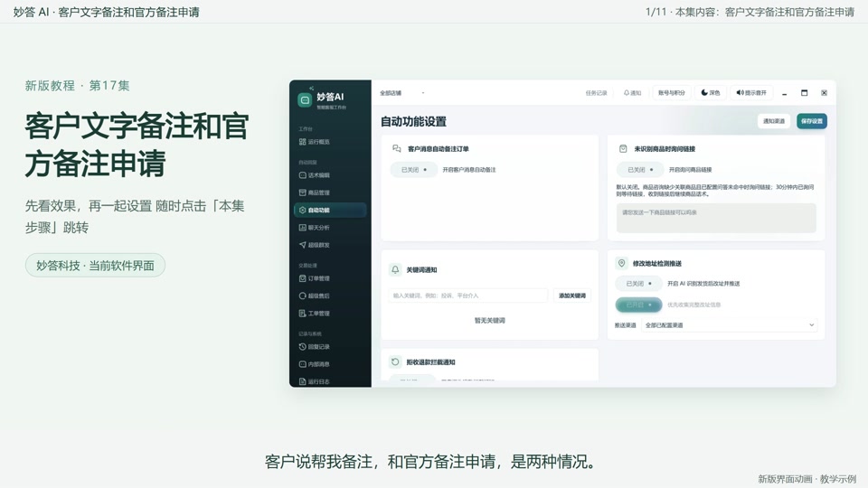
Task: Click the 通知渠道 button
Action: point(773,121)
